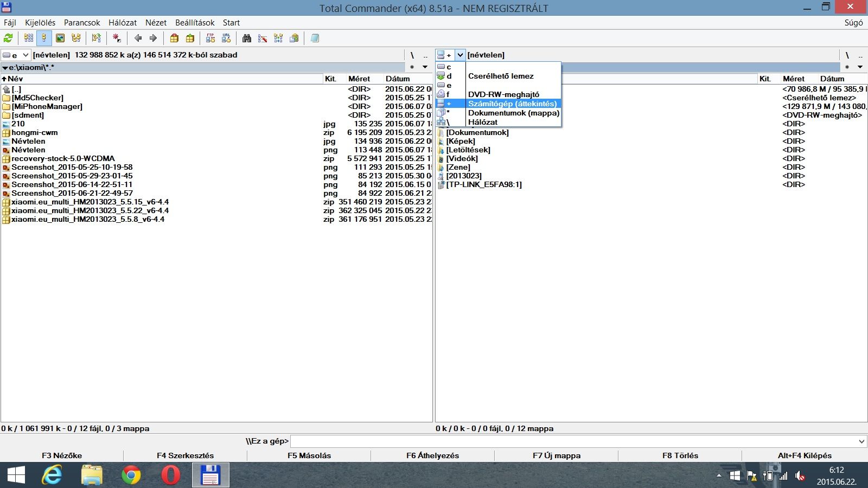Open the notepad toolbar icon

(x=315, y=38)
